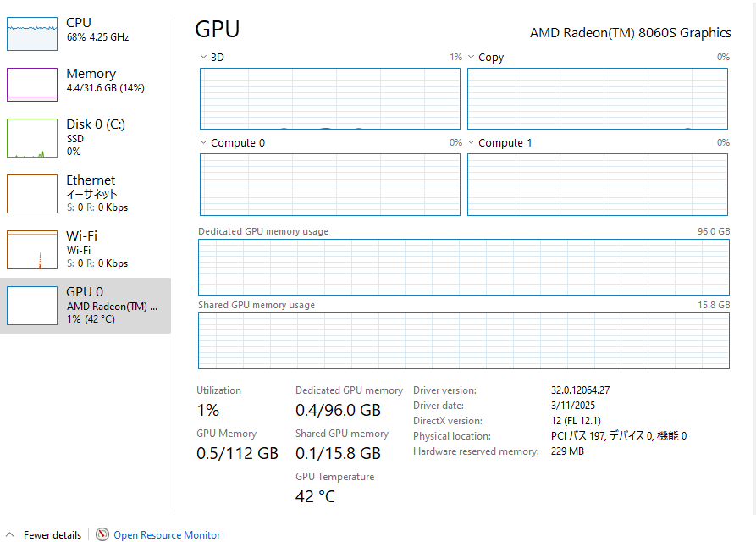This screenshot has height=542, width=756.
Task: Open the Compute 0 engine dropdown
Action: [x=203, y=142]
